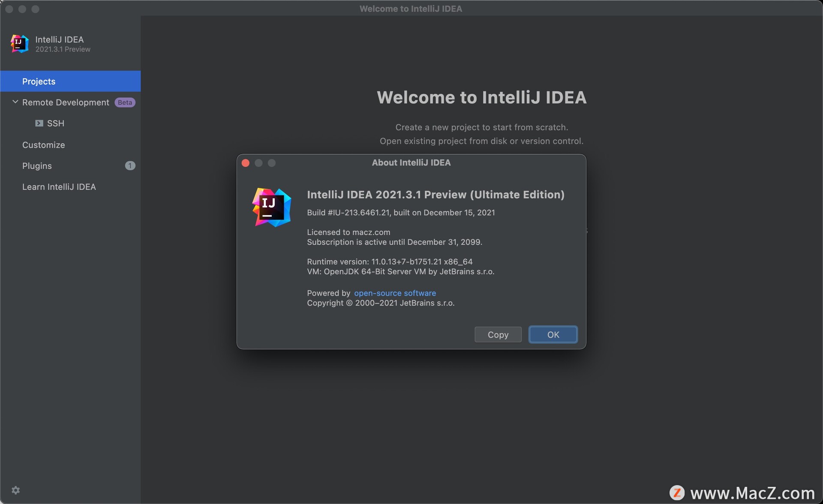
Task: Click the IntelliJ IDEA logo in the sidebar header
Action: point(20,44)
